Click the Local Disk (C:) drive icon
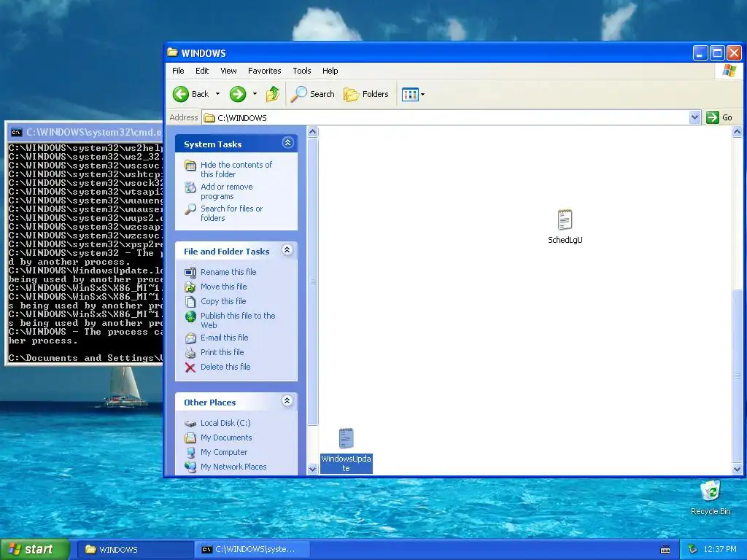This screenshot has height=560, width=747. click(190, 424)
